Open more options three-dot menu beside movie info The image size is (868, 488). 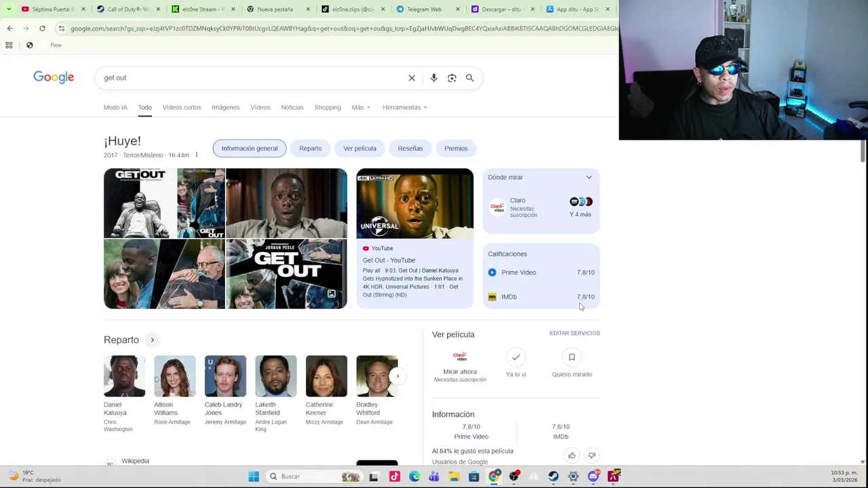197,155
